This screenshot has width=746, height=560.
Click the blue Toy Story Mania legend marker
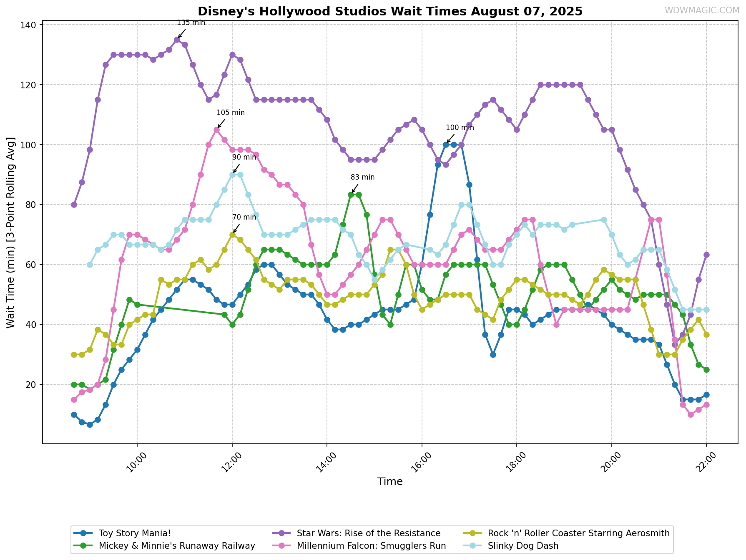[x=83, y=533]
